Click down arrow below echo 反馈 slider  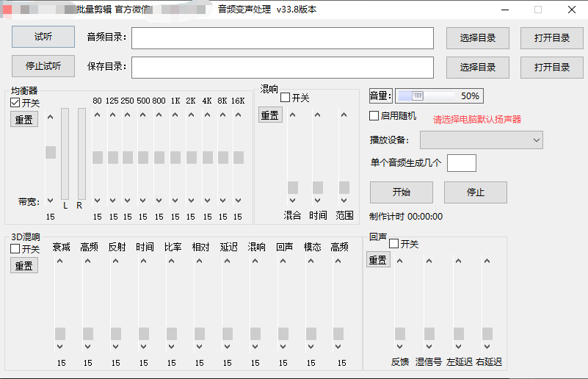tap(400, 347)
